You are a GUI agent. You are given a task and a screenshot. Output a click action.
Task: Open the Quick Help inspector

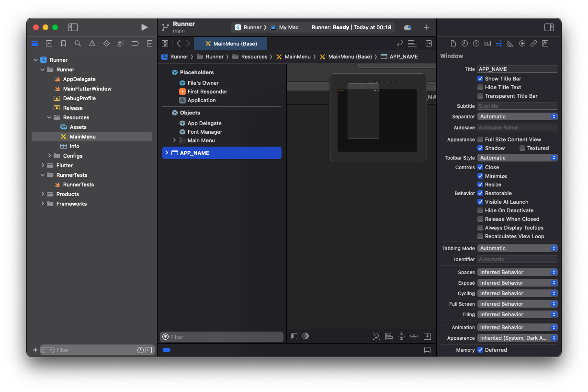476,43
